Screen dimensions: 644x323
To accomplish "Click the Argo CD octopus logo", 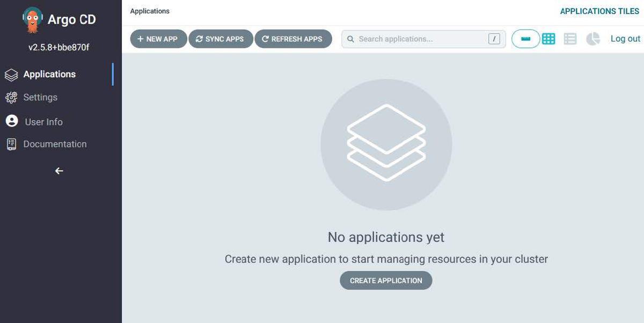I will coord(33,20).
